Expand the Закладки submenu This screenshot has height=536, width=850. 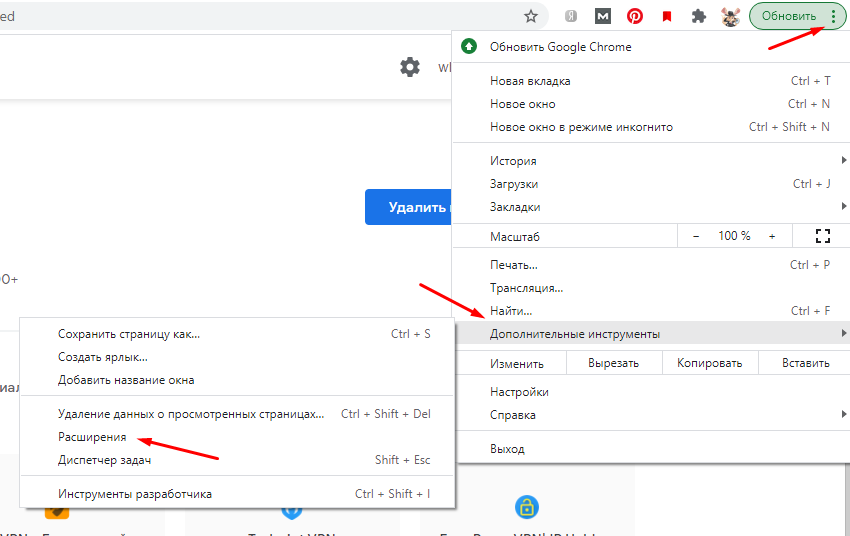click(651, 206)
